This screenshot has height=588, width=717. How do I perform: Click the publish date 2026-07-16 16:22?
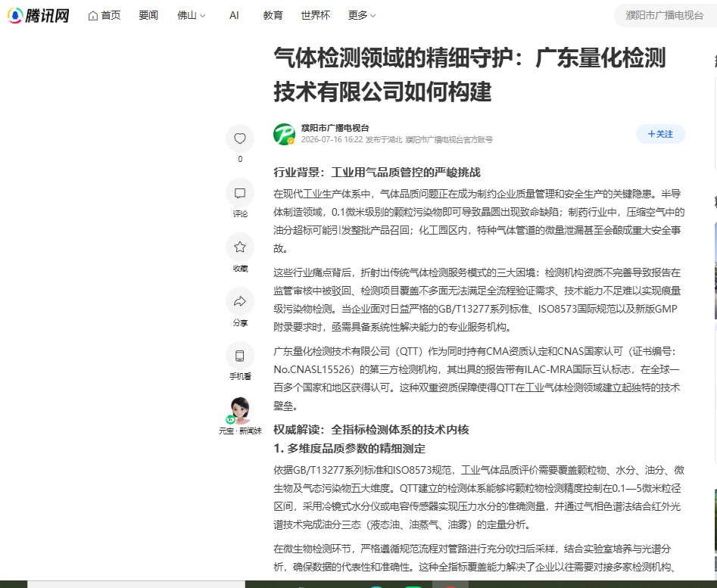pyautogui.click(x=332, y=140)
